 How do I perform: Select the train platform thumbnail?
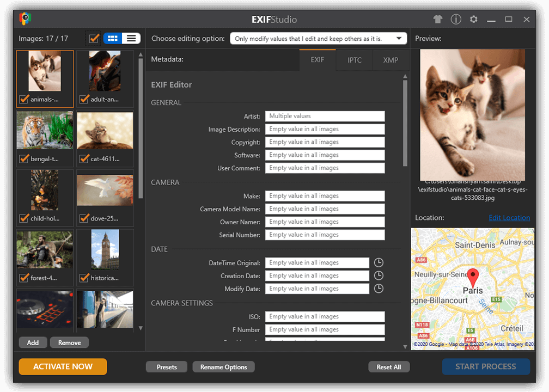(x=105, y=309)
